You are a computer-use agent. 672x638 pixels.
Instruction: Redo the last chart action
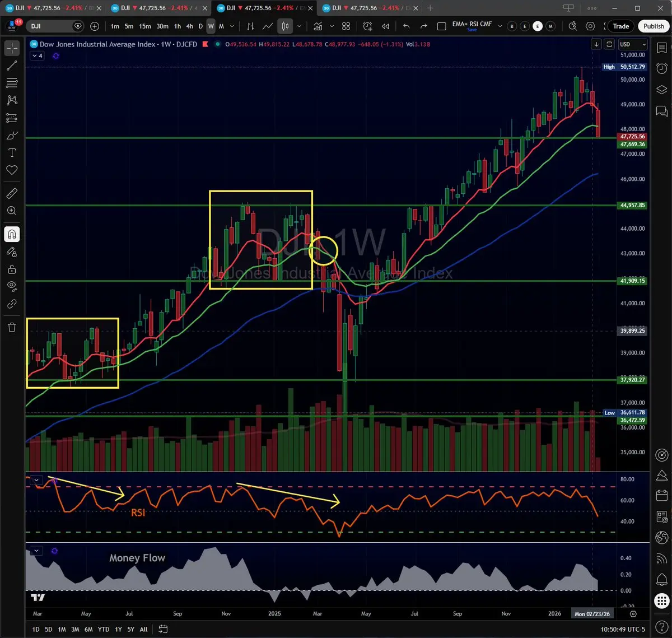click(x=423, y=26)
